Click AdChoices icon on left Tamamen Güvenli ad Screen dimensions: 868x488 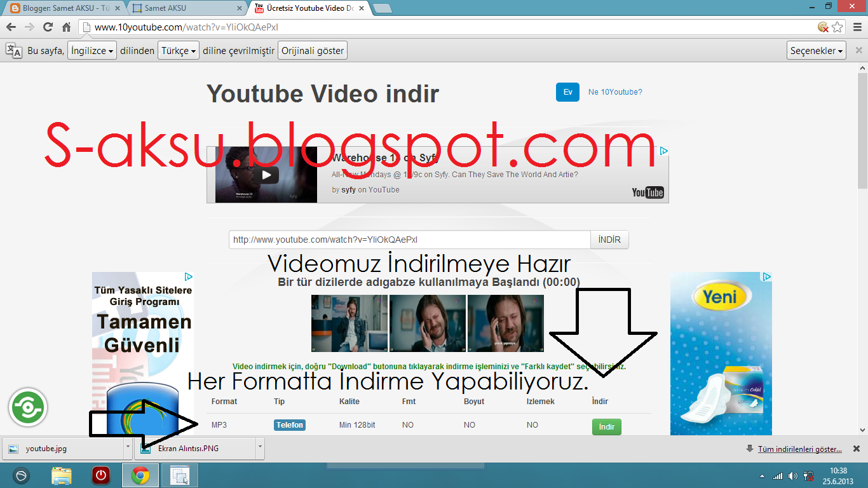(x=189, y=277)
